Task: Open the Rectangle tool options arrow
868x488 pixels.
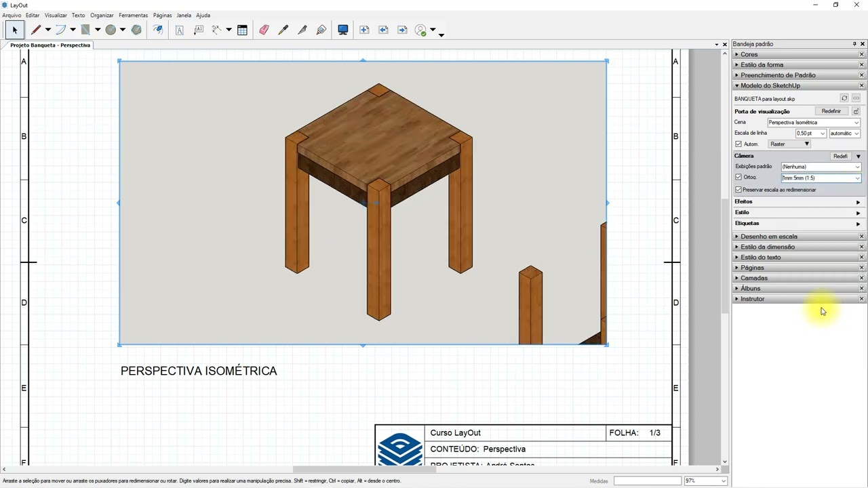Action: coord(98,30)
